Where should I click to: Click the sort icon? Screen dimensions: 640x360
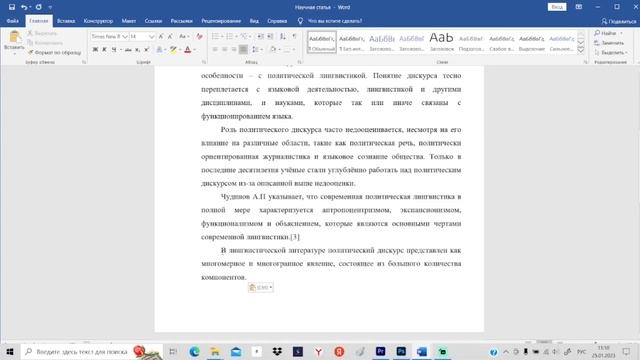click(x=282, y=36)
